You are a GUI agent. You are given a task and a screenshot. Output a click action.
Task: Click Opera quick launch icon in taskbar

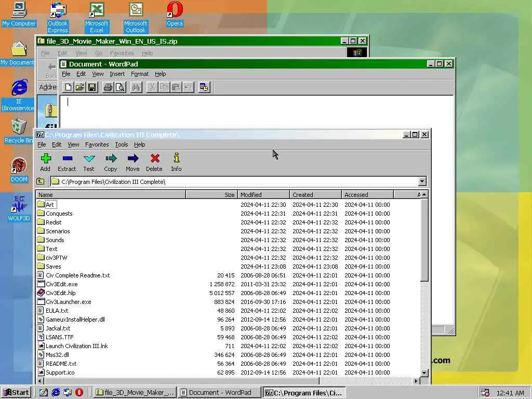79,393
